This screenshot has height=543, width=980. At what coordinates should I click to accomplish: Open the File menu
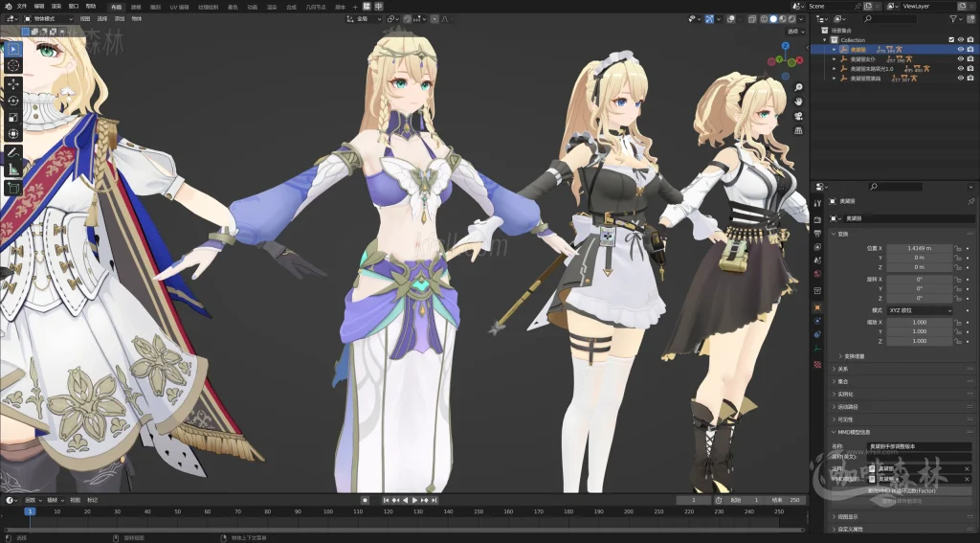(x=22, y=7)
